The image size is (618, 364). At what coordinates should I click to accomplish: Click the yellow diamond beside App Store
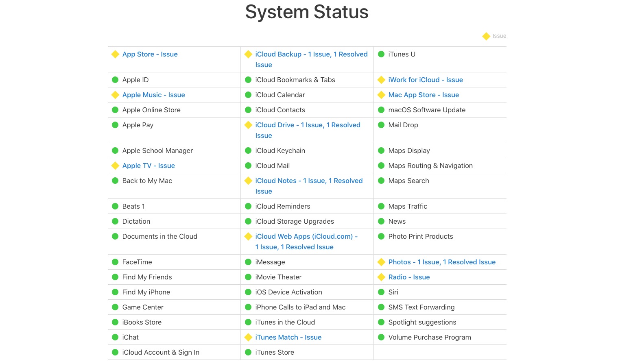coord(115,54)
